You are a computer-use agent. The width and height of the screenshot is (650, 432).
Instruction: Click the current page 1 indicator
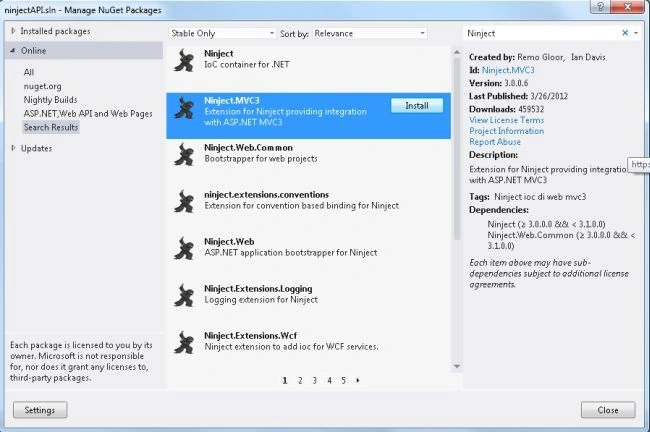285,380
